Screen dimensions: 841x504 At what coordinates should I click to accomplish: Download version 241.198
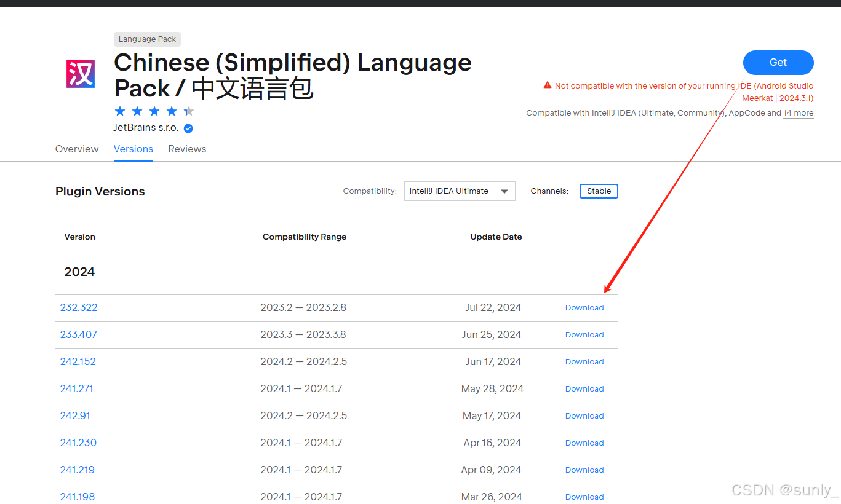(x=584, y=497)
